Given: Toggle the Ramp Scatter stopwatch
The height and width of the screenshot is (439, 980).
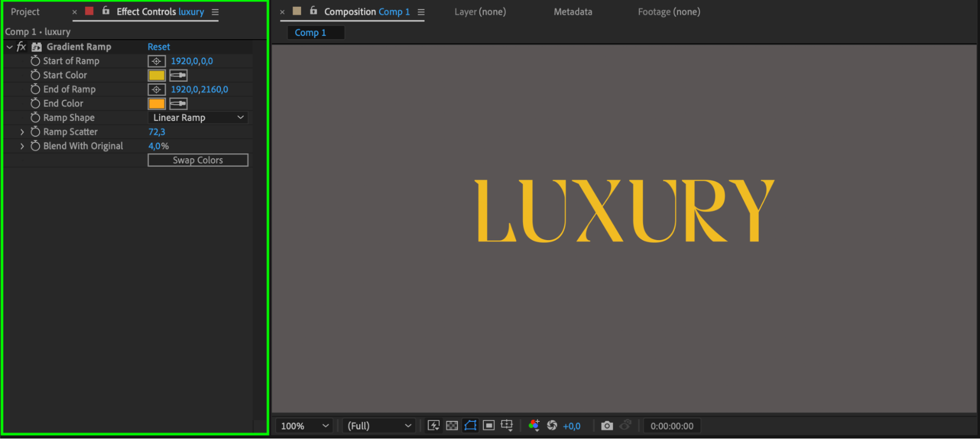Looking at the screenshot, I should [x=35, y=132].
